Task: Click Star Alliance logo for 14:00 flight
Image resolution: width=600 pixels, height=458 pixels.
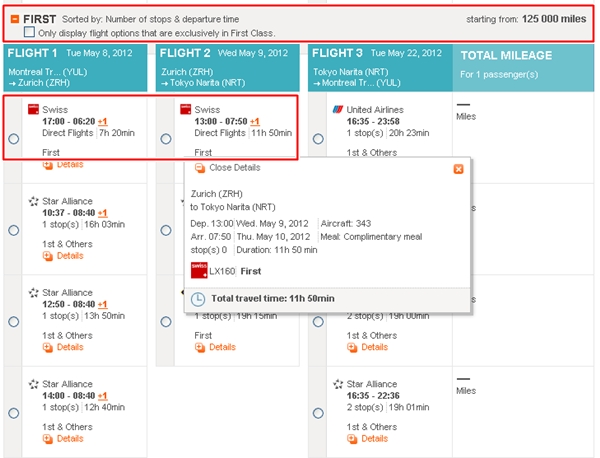Action: (x=34, y=384)
